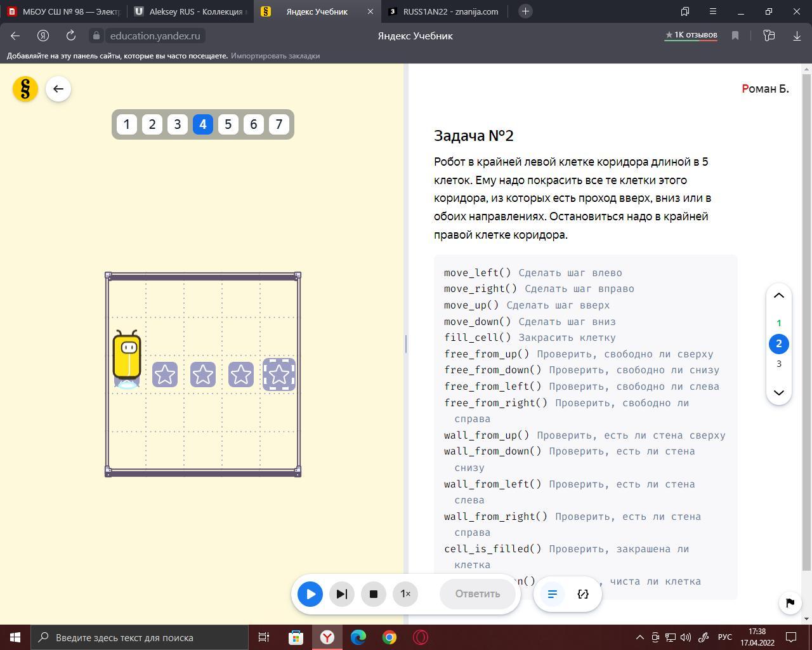Launch Google Chrome from the taskbar
The image size is (812, 650).
[x=390, y=637]
